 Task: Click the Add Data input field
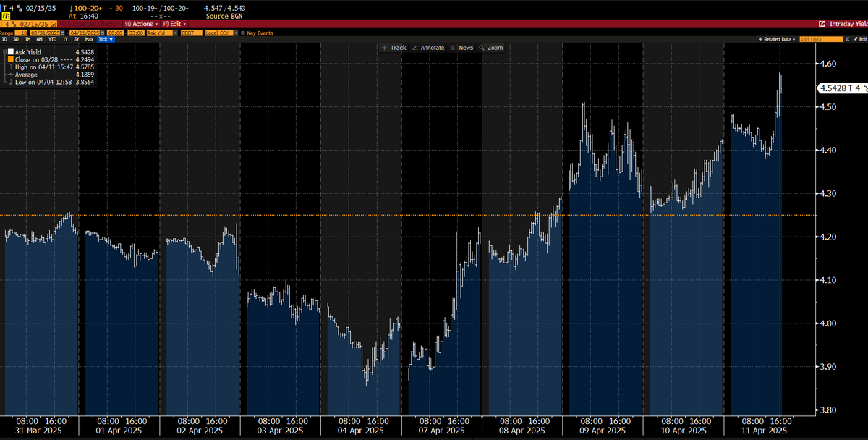click(821, 39)
